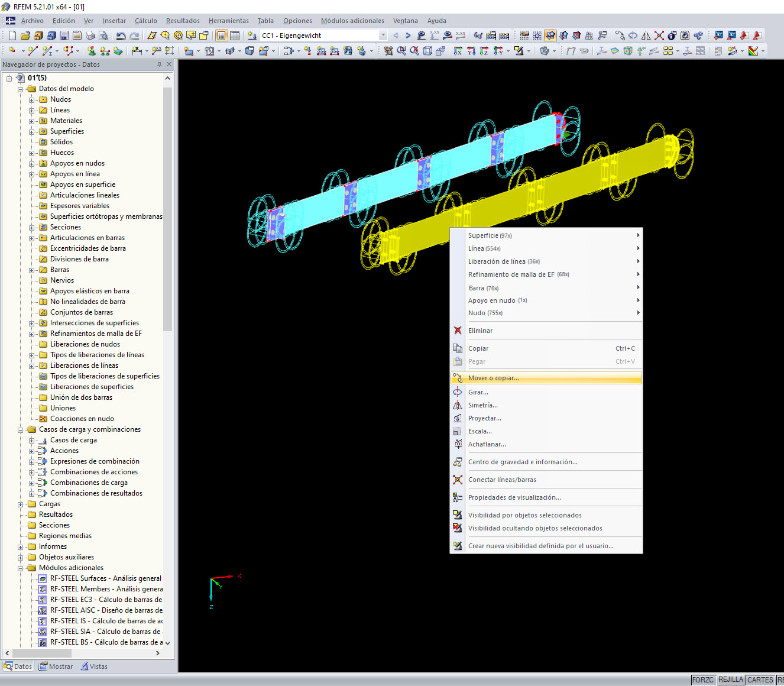Open the Módulos adicionales menu
Screen dimensions: 784x686
(x=352, y=21)
